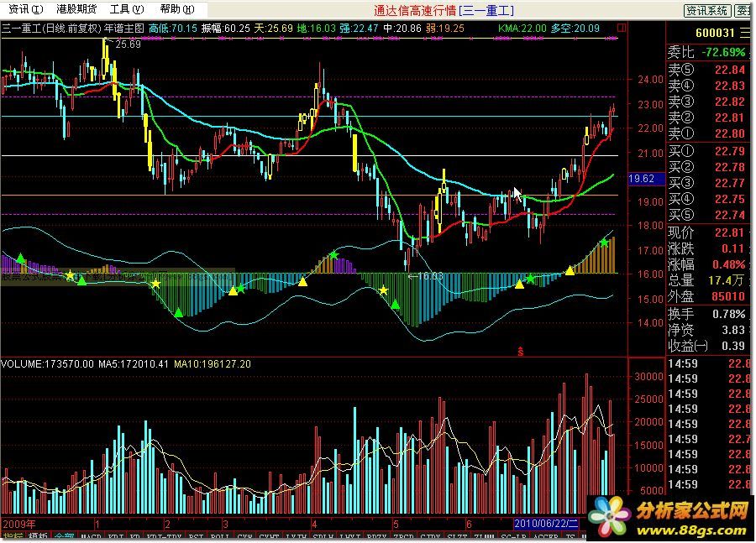
Task: Open the 帮助(H) menu
Action: (177, 8)
